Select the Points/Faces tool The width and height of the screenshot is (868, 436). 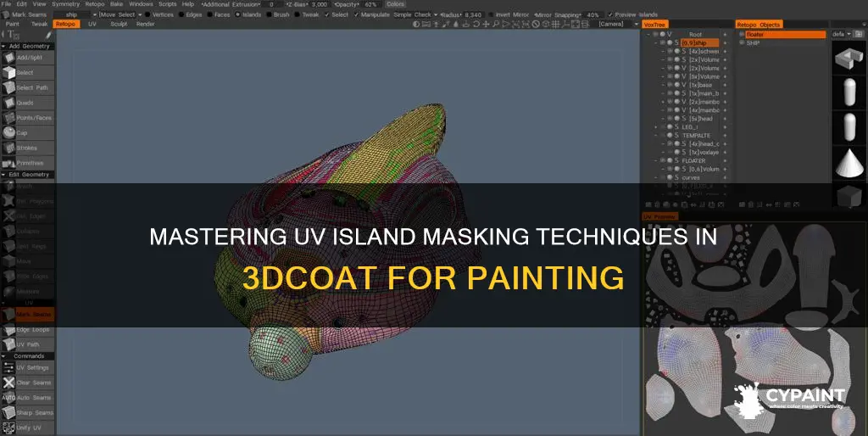pyautogui.click(x=28, y=117)
